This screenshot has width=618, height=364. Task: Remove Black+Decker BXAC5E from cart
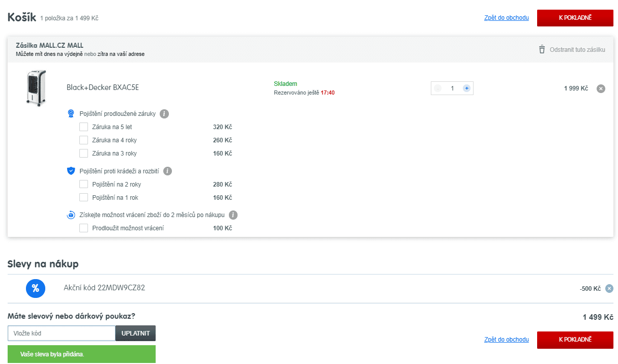[x=601, y=88]
